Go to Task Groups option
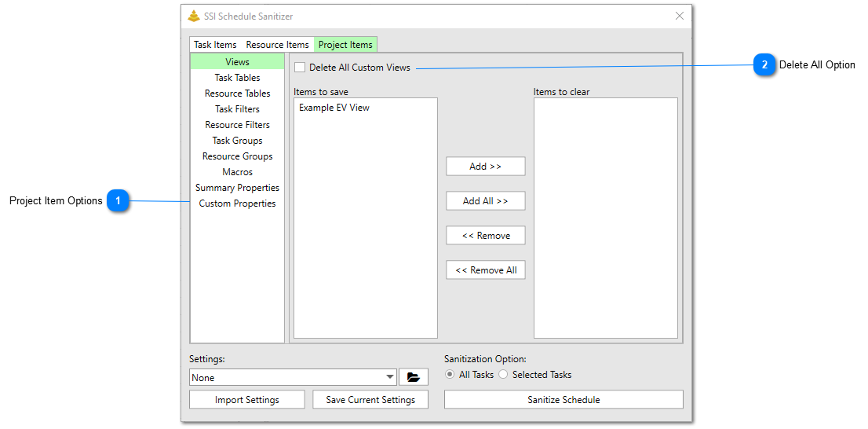The height and width of the screenshot is (429, 868). click(238, 140)
